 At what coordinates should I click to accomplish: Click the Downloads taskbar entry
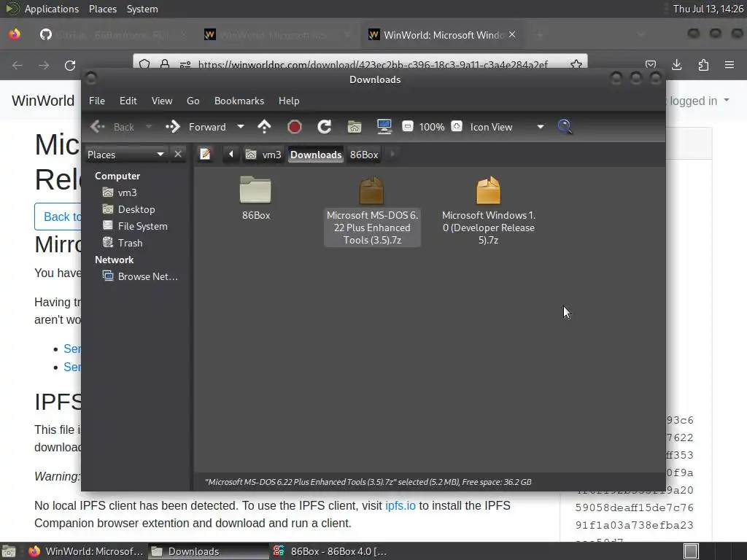[x=208, y=551]
